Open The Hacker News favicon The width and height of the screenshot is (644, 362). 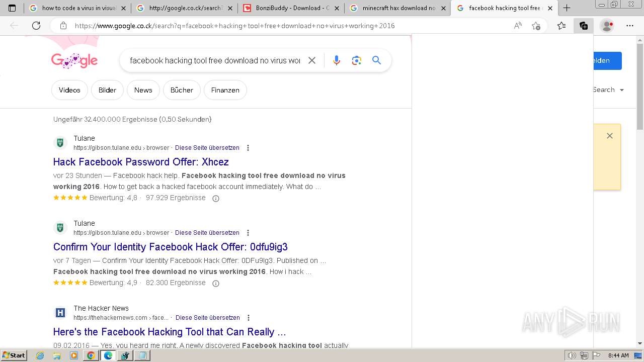click(x=60, y=313)
